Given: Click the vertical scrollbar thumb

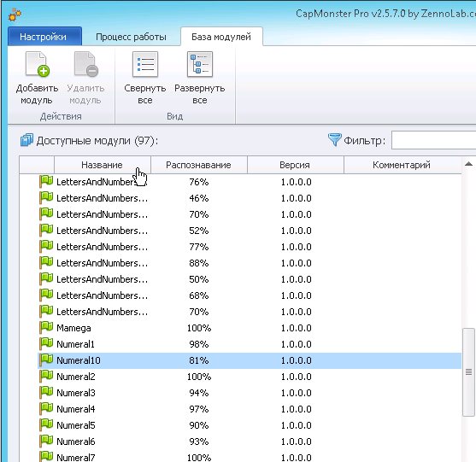Looking at the screenshot, I should (468, 371).
